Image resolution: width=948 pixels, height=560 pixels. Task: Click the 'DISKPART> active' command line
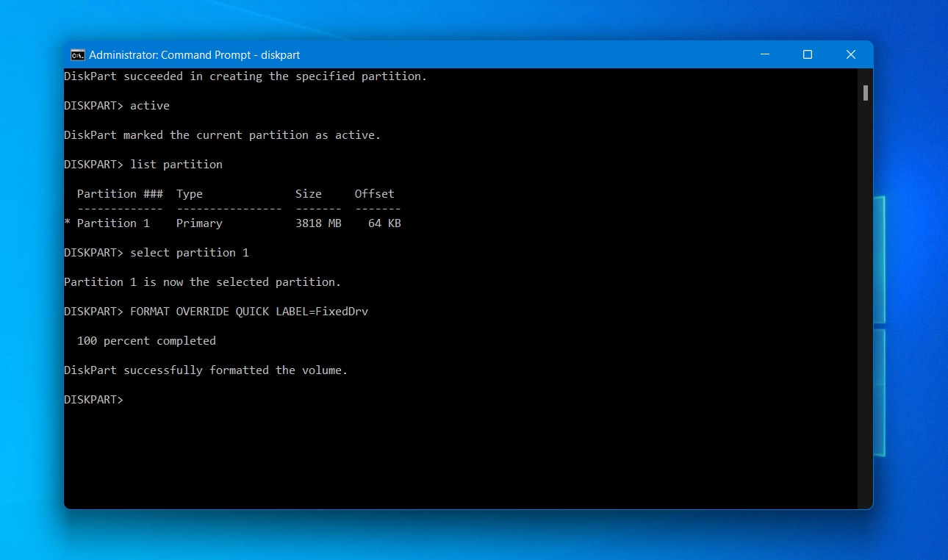coord(117,106)
